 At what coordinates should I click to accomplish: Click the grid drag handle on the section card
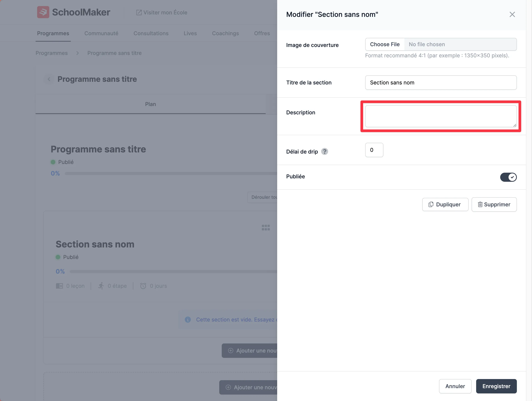(265, 228)
